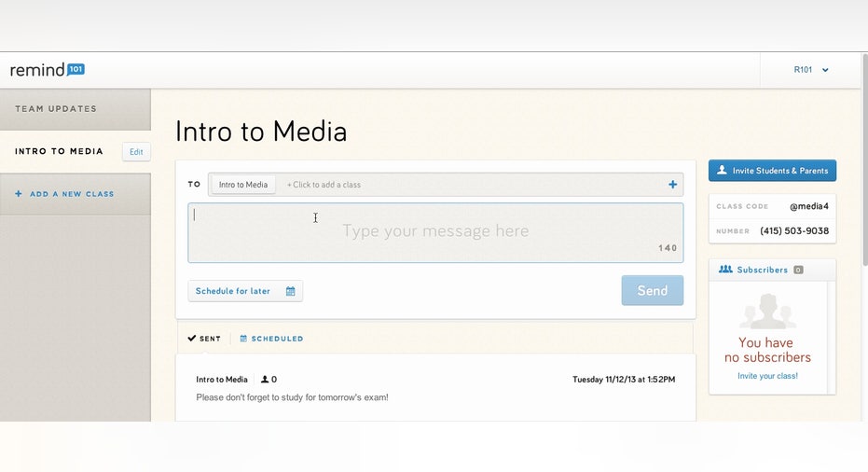Open the R101 account dropdown
Image resolution: width=868 pixels, height=472 pixels.
click(811, 70)
